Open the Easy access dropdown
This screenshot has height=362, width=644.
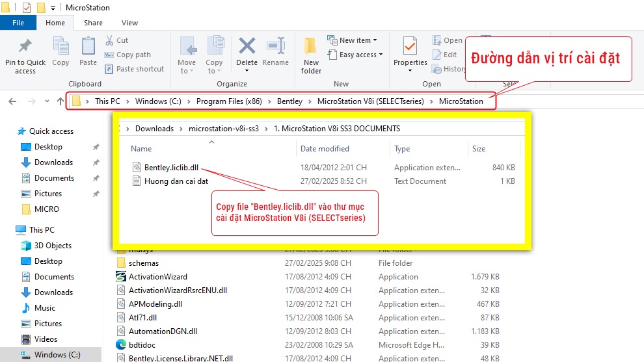[355, 55]
